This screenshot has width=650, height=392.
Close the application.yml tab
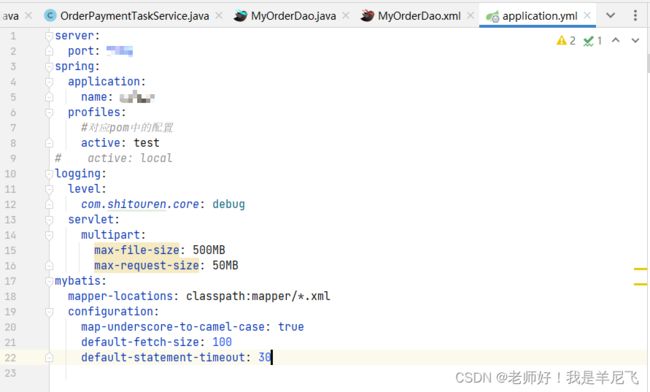coord(587,15)
